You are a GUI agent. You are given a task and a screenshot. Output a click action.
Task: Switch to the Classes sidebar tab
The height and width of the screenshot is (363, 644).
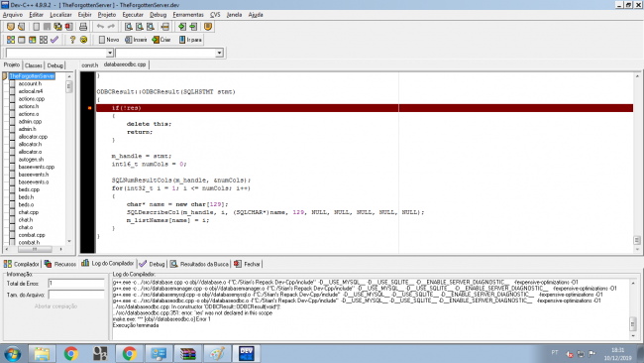34,65
